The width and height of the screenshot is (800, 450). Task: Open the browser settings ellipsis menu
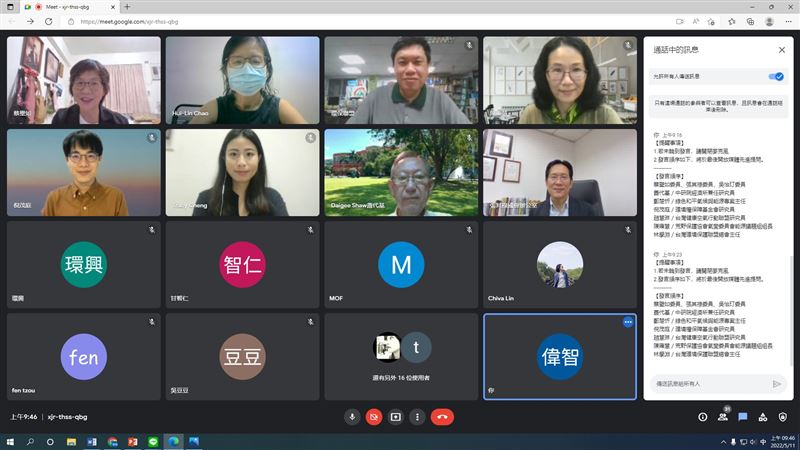[x=788, y=21]
